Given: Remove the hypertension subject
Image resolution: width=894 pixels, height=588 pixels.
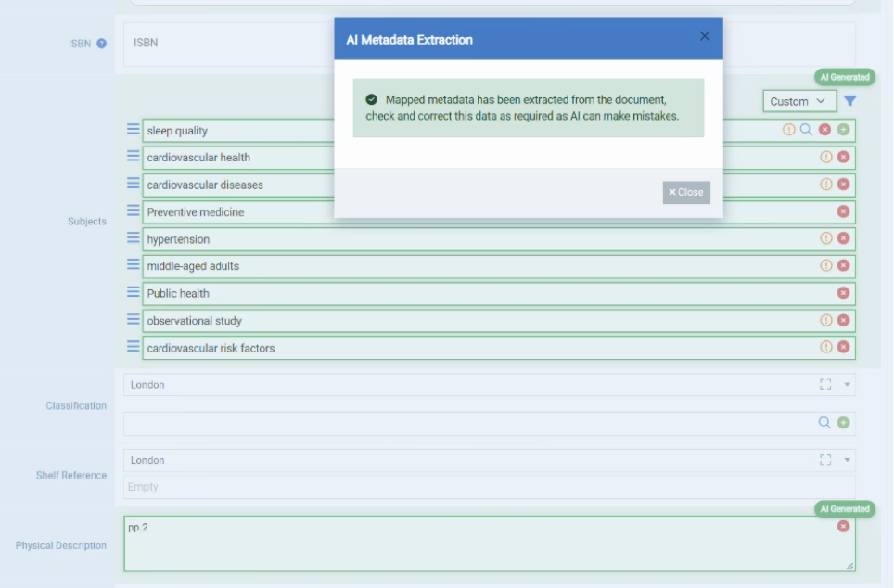Looking at the screenshot, I should point(844,238).
